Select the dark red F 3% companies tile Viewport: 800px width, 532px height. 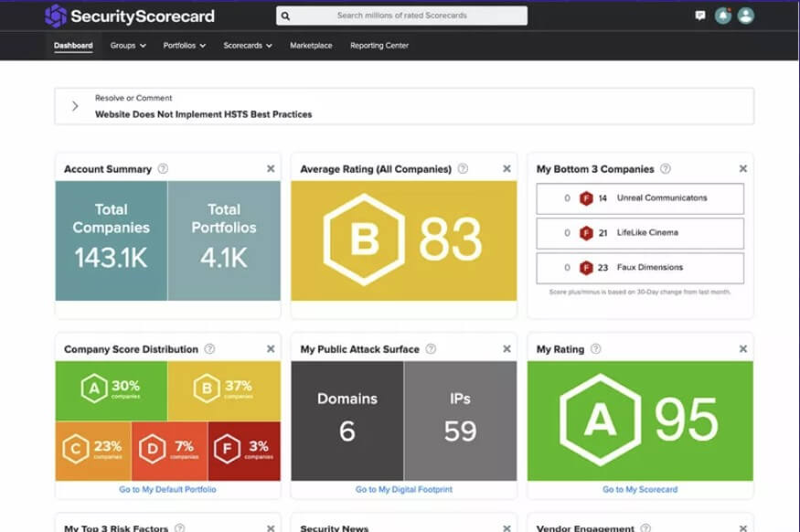tap(244, 451)
